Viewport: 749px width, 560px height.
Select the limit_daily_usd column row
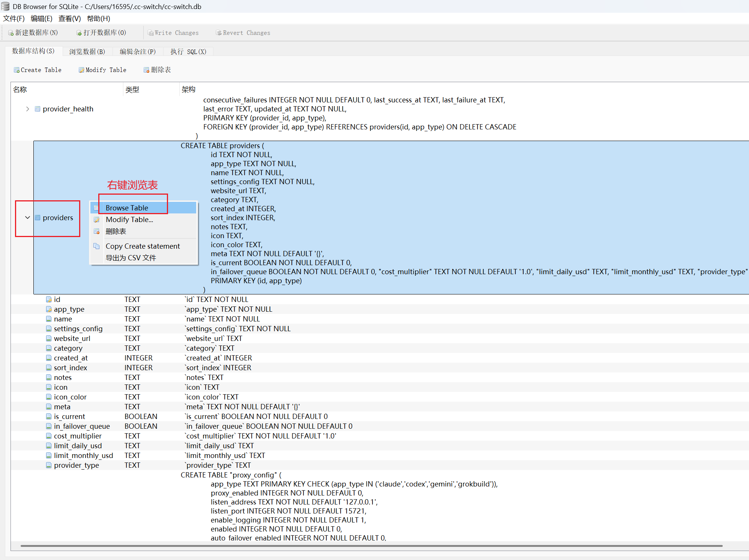point(380,446)
